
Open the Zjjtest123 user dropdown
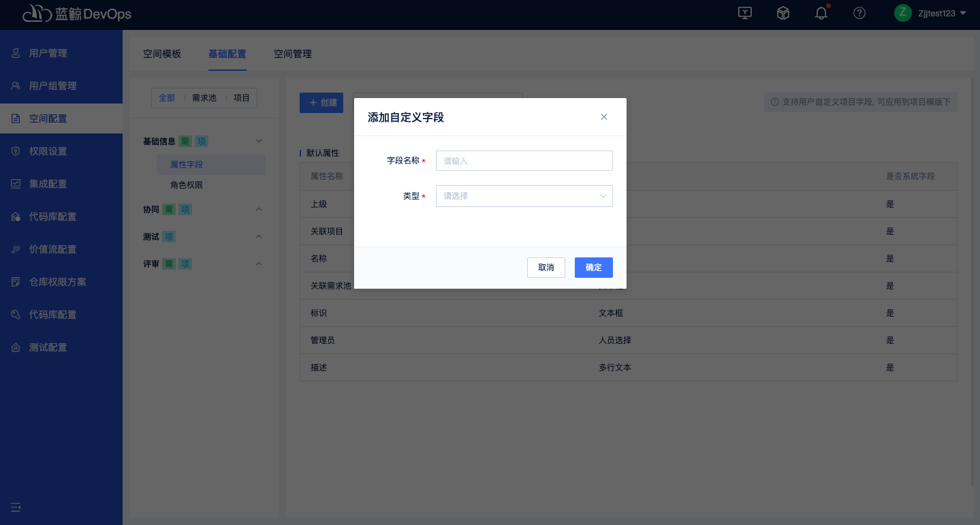click(942, 13)
